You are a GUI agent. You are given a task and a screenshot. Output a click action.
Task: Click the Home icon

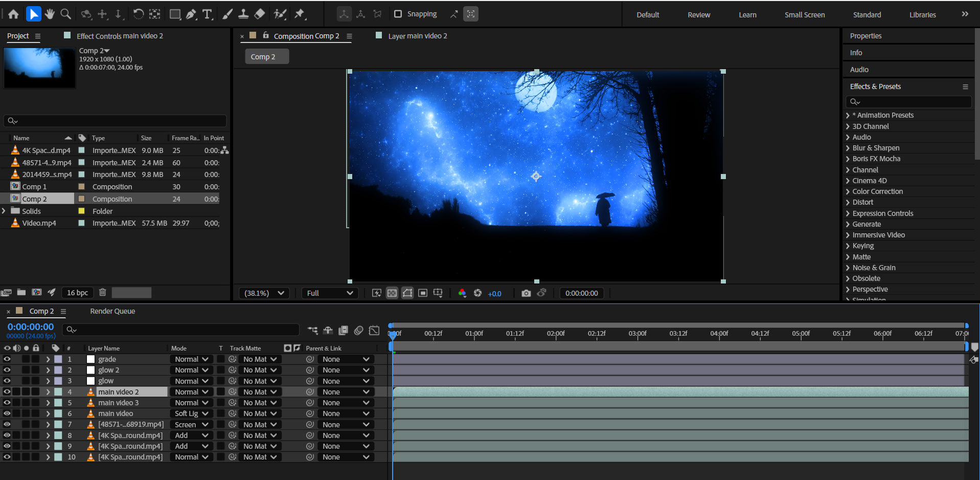click(14, 14)
